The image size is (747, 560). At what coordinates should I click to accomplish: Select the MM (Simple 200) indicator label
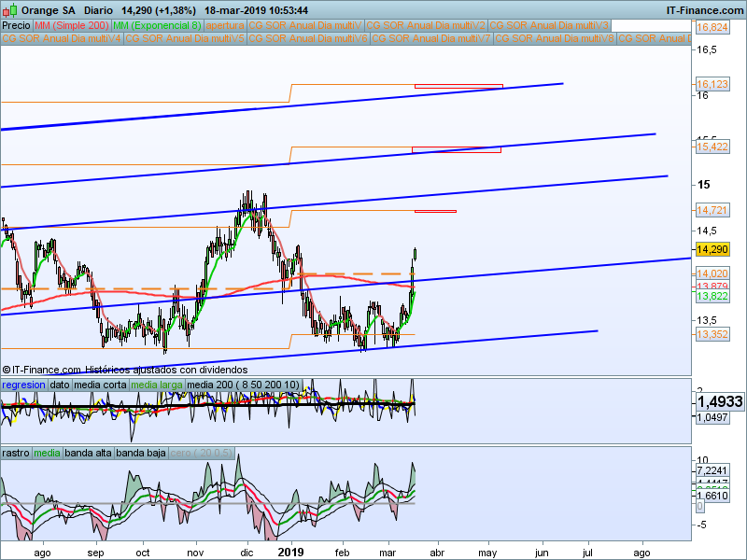click(x=72, y=25)
